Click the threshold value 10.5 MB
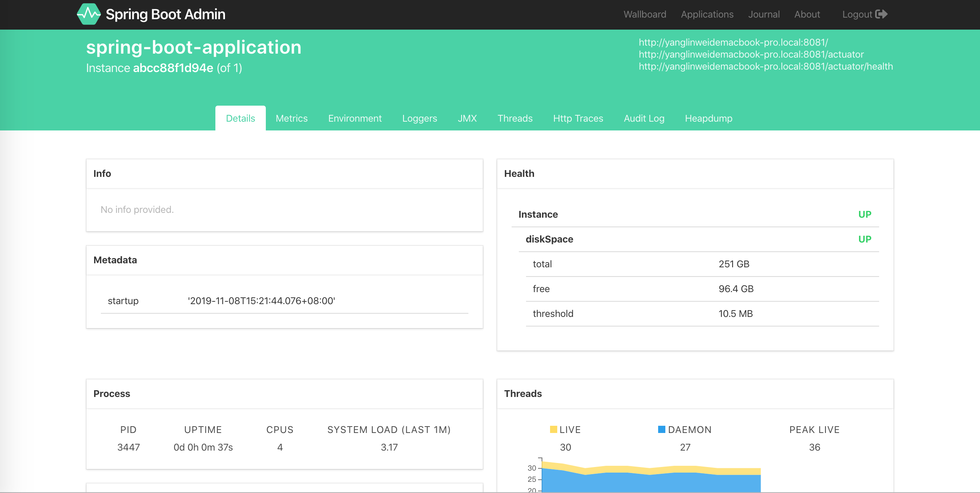Screen dimensions: 980x493 (735, 313)
